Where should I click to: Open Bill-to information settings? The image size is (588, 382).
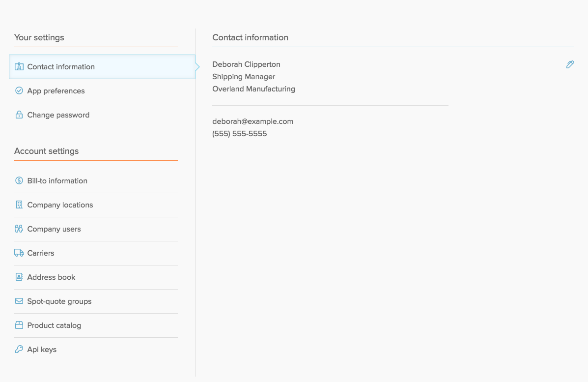tap(96, 180)
